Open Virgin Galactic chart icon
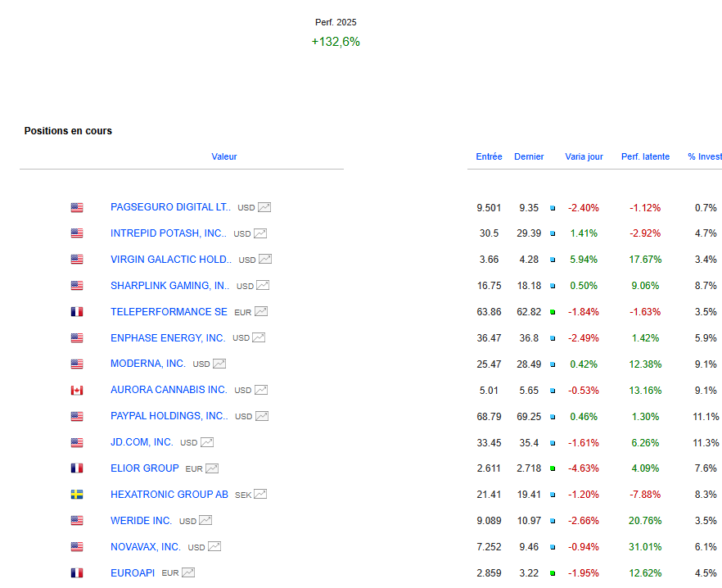The height and width of the screenshot is (588, 722). 265,260
